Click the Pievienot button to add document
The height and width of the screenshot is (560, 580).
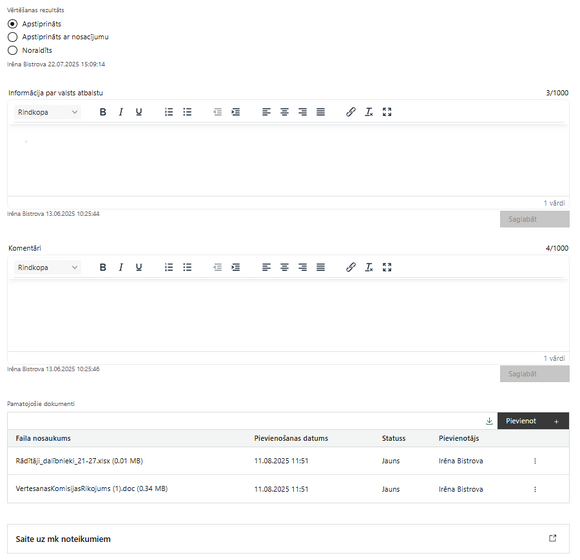pyautogui.click(x=533, y=421)
